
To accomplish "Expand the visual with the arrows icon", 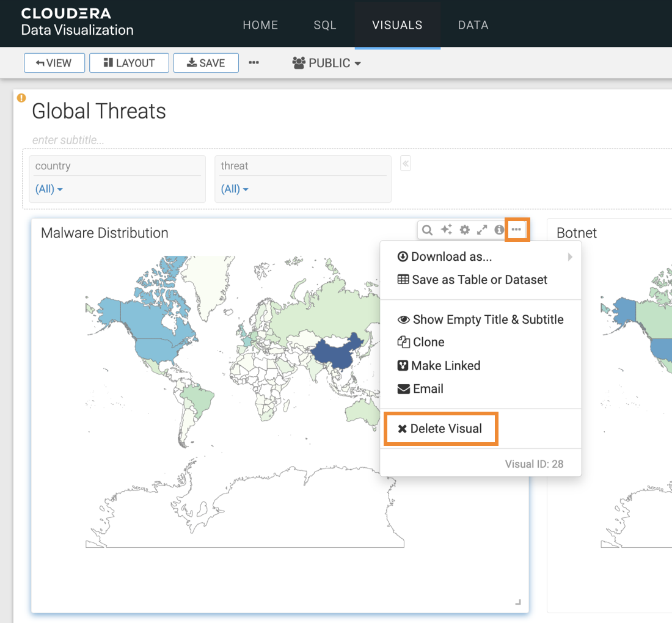I will click(x=482, y=230).
